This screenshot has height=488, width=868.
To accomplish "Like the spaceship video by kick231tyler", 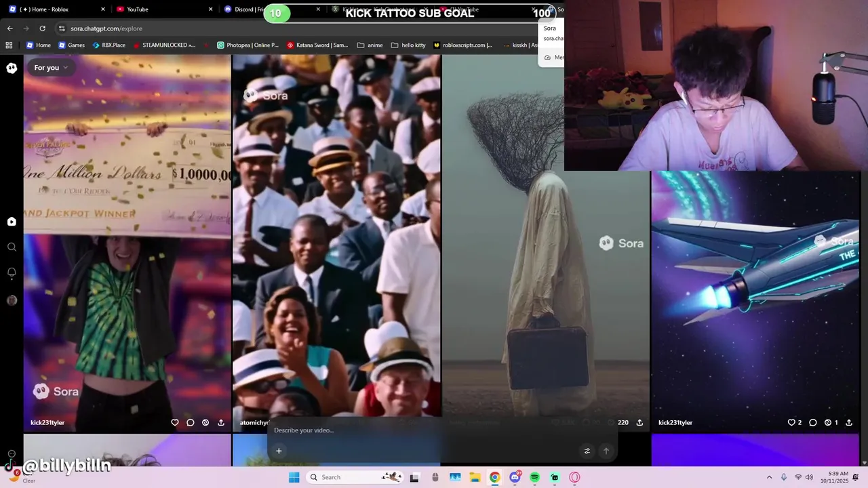I will [791, 422].
